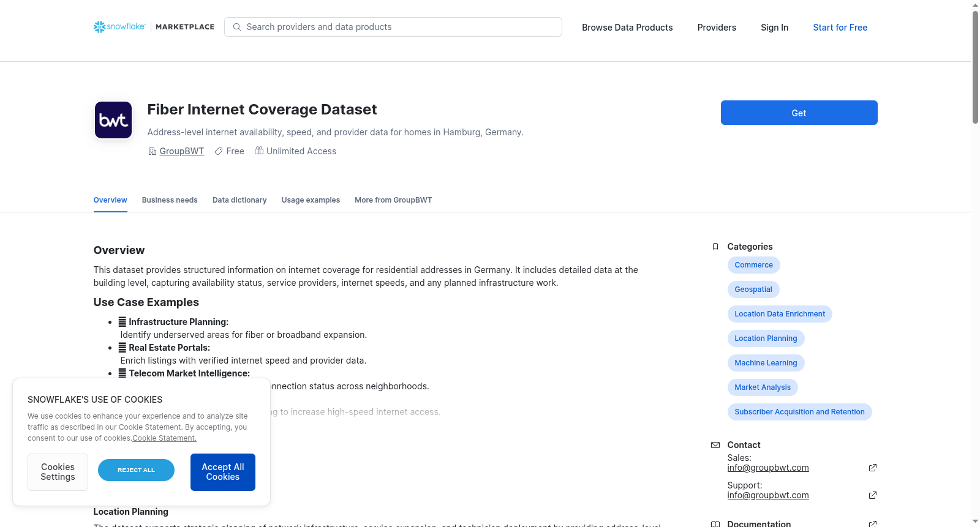Open the Providers page
The width and height of the screenshot is (980, 527).
tap(717, 28)
